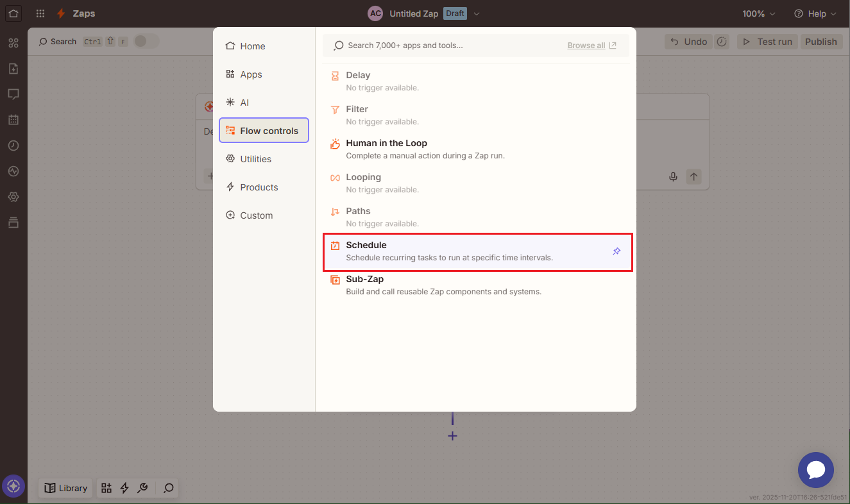Open the speech bubble notes icon in sidebar
This screenshot has height=504, width=850.
[x=13, y=94]
